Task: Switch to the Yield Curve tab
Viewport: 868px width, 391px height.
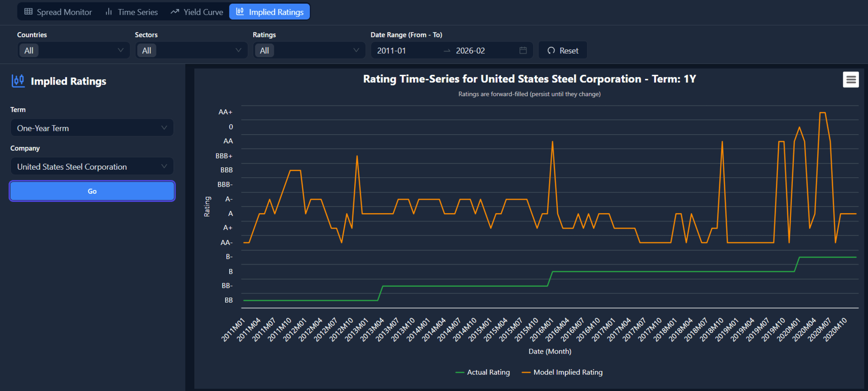Action: pyautogui.click(x=197, y=12)
